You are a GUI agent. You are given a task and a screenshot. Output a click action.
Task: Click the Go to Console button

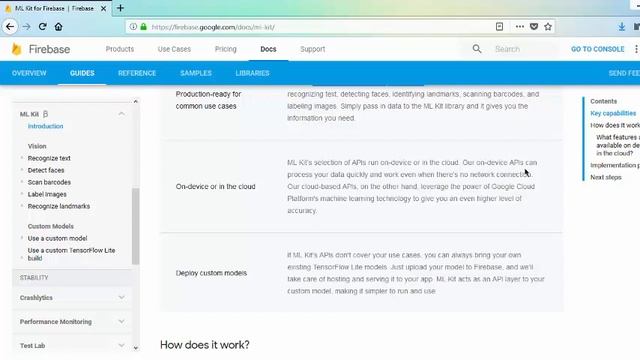coord(598,49)
